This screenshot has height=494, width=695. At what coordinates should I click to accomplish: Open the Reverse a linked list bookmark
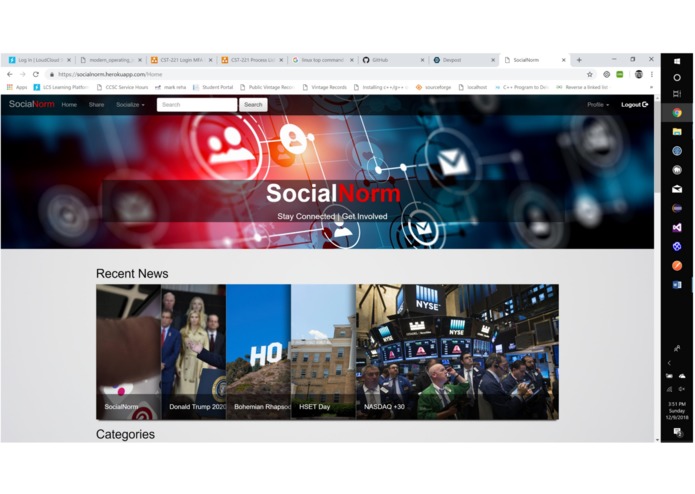(582, 87)
